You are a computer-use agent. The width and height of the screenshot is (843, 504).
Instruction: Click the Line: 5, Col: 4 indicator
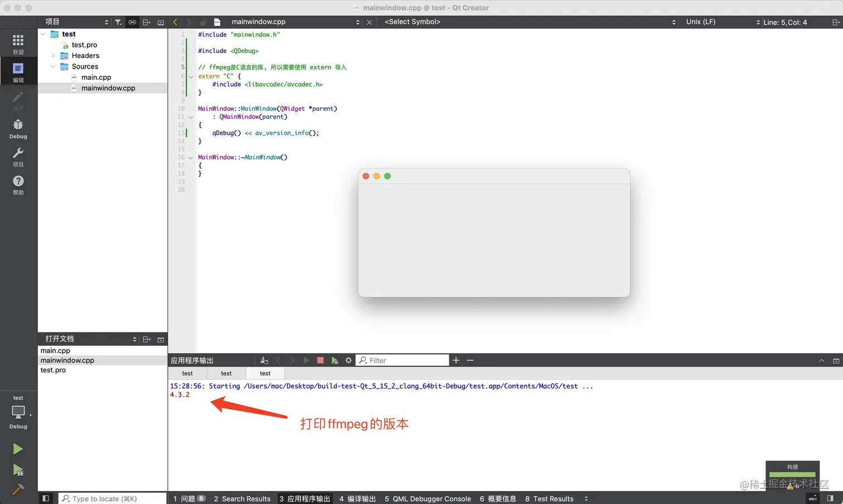(785, 22)
